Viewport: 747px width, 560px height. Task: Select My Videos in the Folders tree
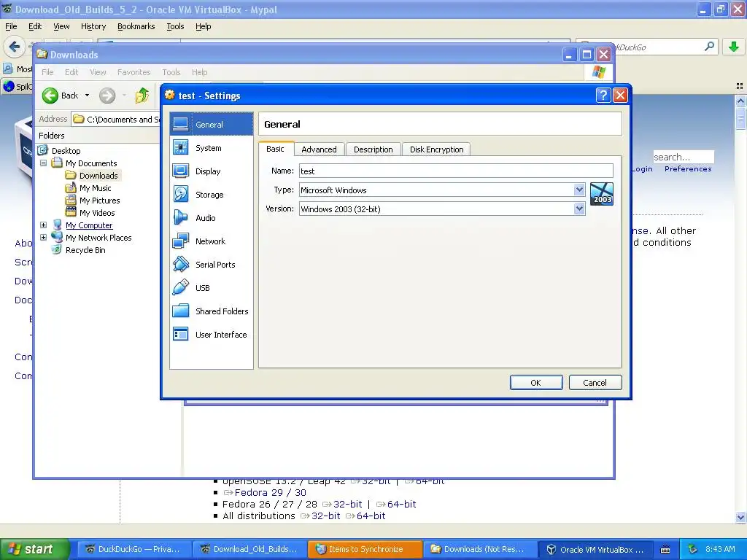pos(97,213)
